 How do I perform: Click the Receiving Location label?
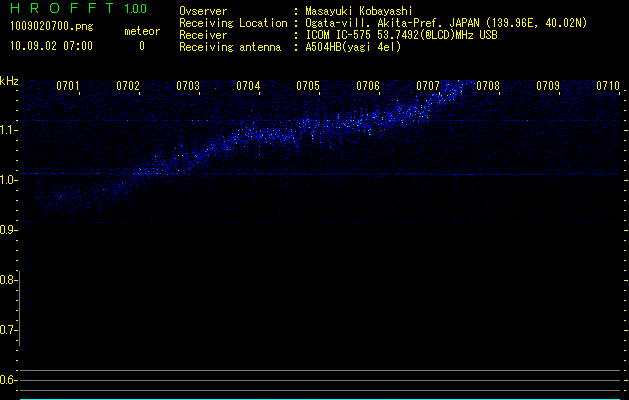coord(233,23)
